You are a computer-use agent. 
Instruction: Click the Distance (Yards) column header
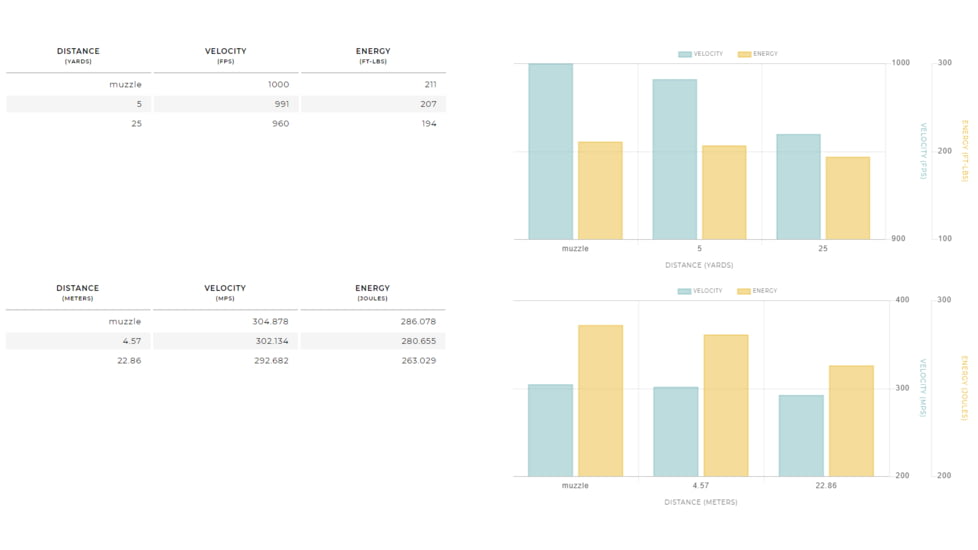[x=78, y=55]
